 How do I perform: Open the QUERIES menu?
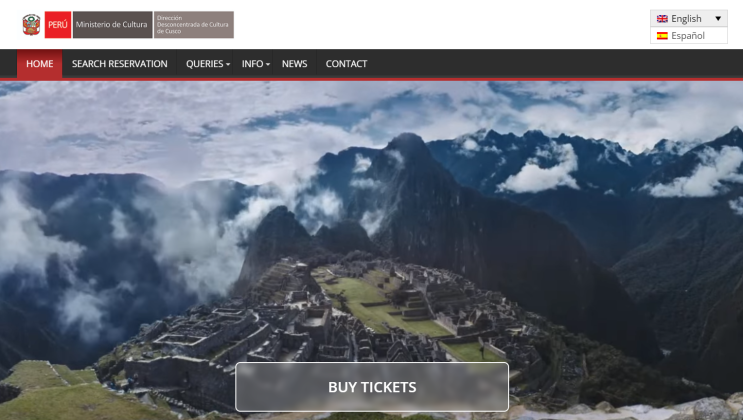207,64
